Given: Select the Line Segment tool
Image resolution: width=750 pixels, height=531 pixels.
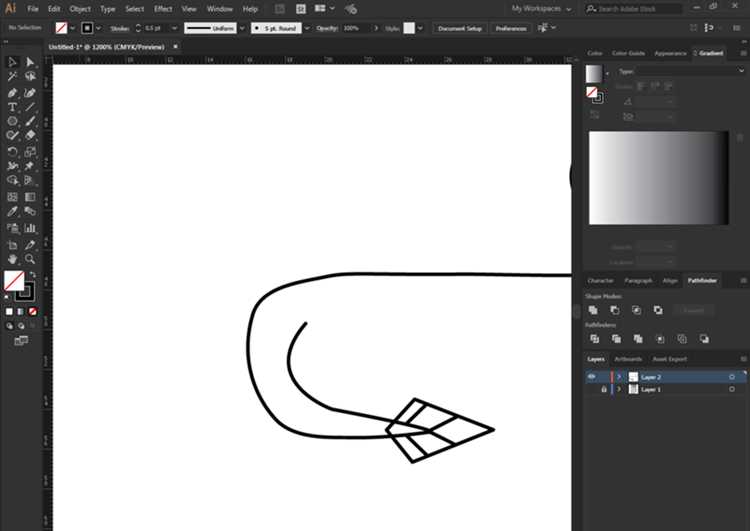Looking at the screenshot, I should click(x=30, y=107).
